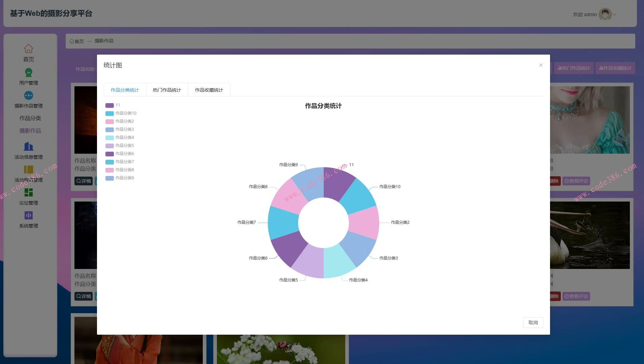Hide the 作品分类5 series via legend
644x364 pixels.
pos(120,146)
